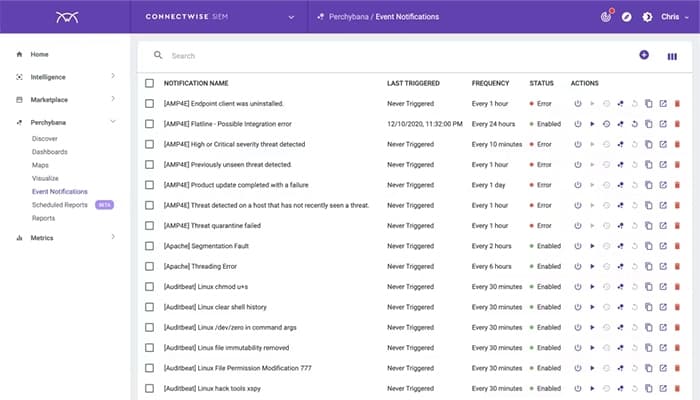Sort by the Last Triggered column header
Viewport: 700px width, 400px height.
pyautogui.click(x=413, y=83)
